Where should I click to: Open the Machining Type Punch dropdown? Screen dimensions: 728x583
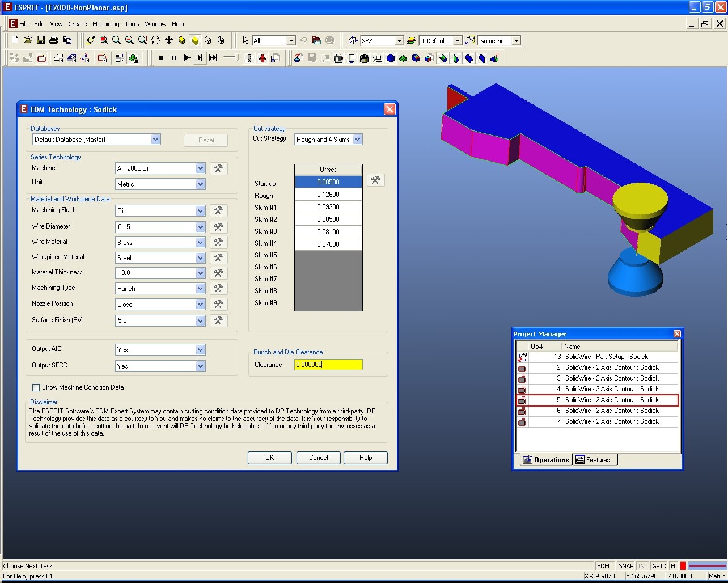(x=200, y=289)
